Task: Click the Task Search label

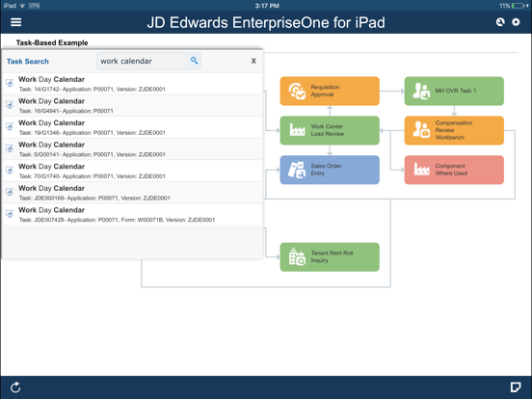Action: pos(28,62)
